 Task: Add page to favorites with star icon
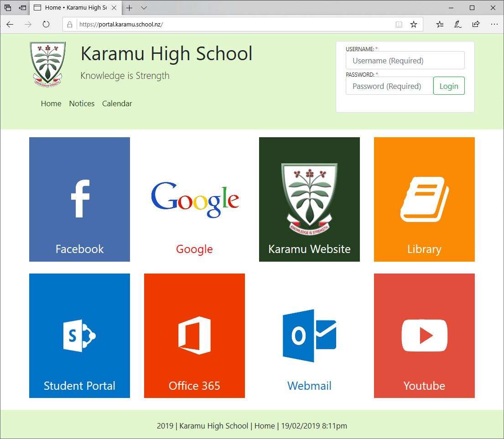pos(414,25)
